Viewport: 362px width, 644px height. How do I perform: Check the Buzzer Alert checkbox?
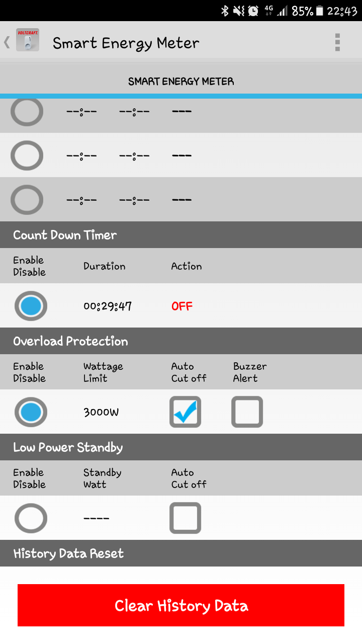(247, 412)
